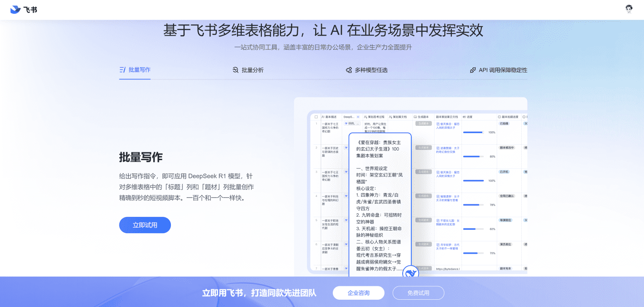This screenshot has height=307, width=644.
Task: Toggle the table header select-all checkbox
Action: point(316,117)
